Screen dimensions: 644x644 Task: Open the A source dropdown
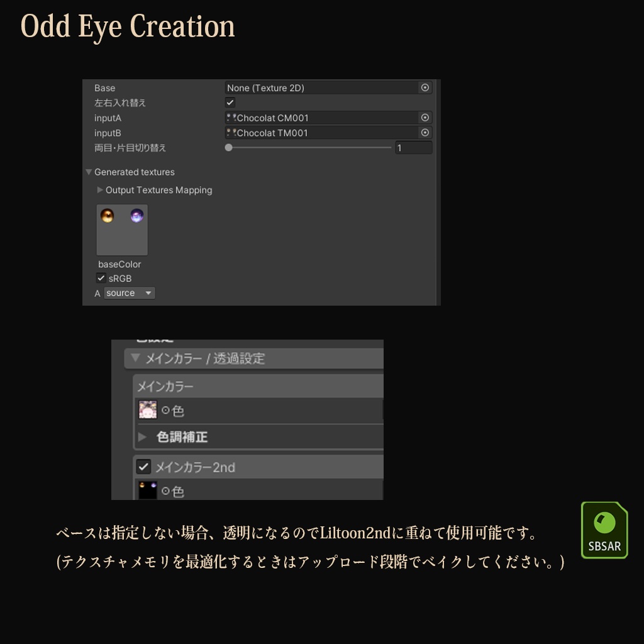click(x=130, y=293)
